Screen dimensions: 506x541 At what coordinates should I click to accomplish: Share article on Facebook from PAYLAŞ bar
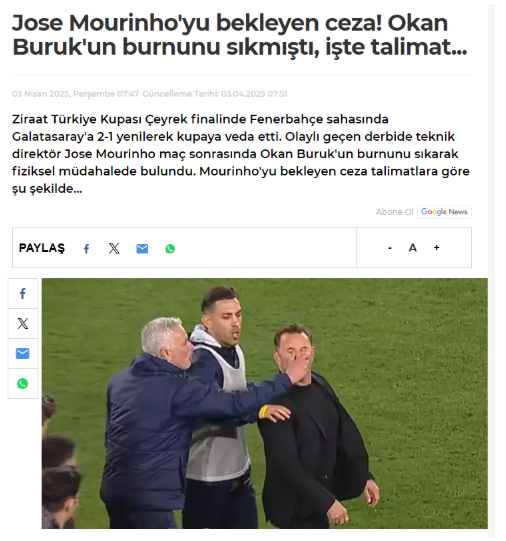click(x=86, y=248)
